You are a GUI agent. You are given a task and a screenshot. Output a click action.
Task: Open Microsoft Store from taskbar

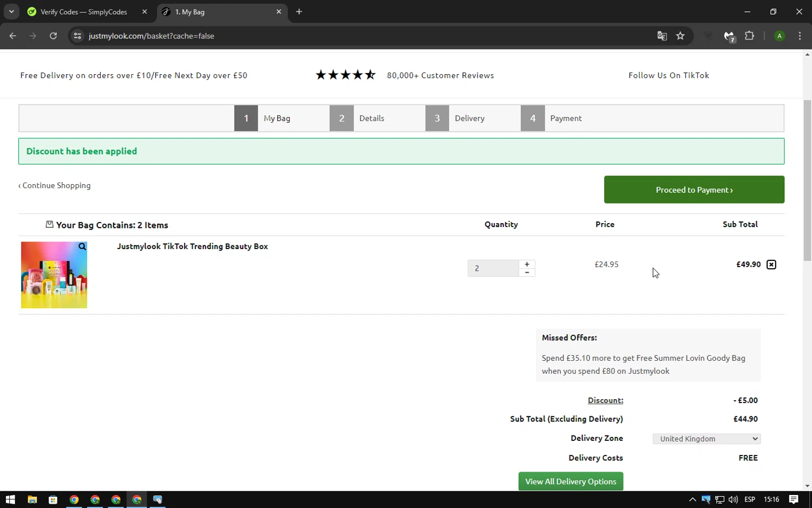pos(53,499)
